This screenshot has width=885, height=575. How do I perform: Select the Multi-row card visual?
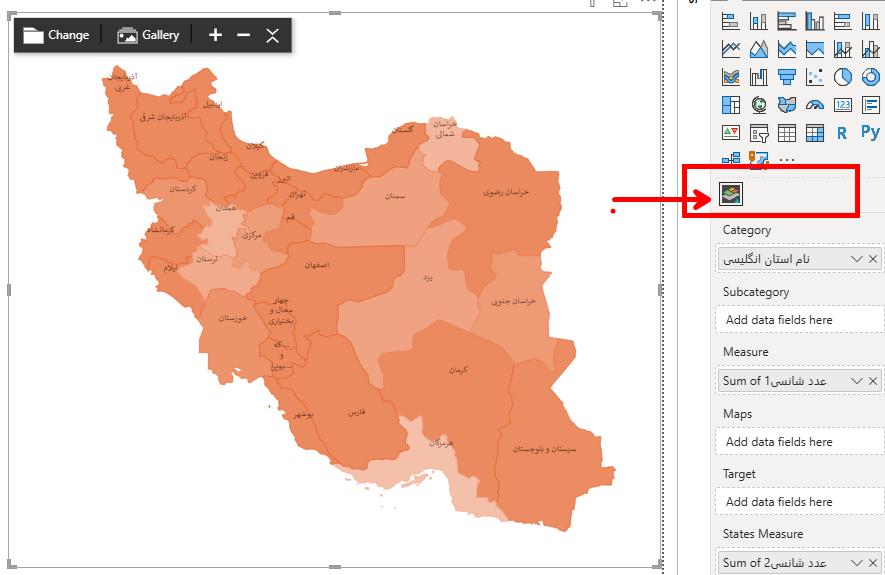click(870, 105)
